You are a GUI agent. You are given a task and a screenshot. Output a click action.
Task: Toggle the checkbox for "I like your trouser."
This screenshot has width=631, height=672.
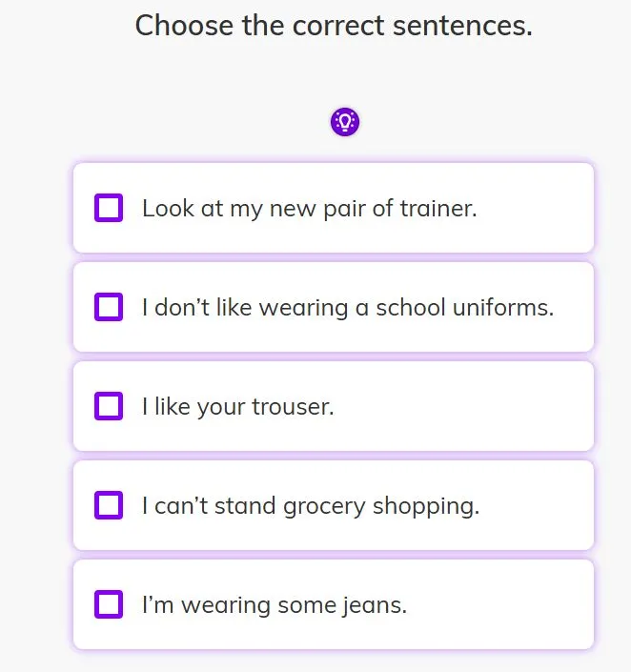[109, 406]
